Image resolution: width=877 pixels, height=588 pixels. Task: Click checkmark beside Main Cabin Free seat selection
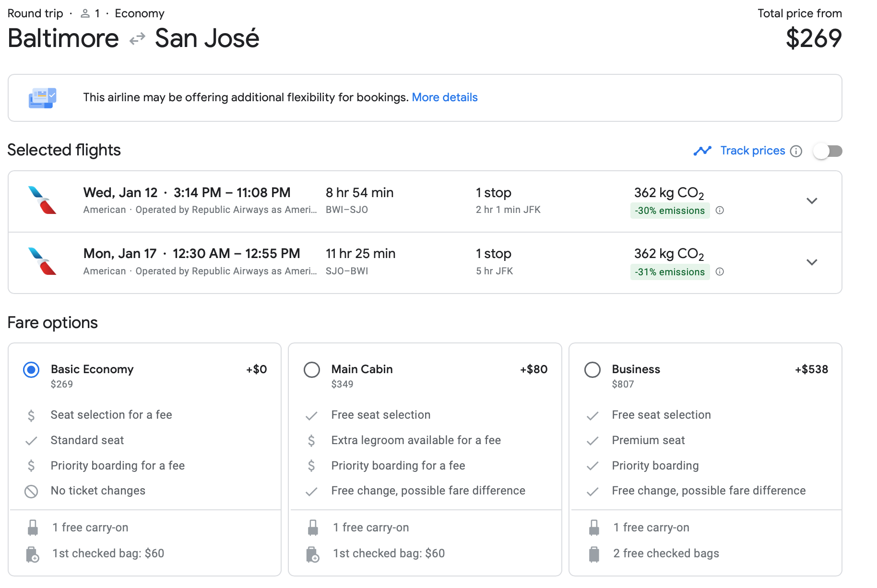311,416
